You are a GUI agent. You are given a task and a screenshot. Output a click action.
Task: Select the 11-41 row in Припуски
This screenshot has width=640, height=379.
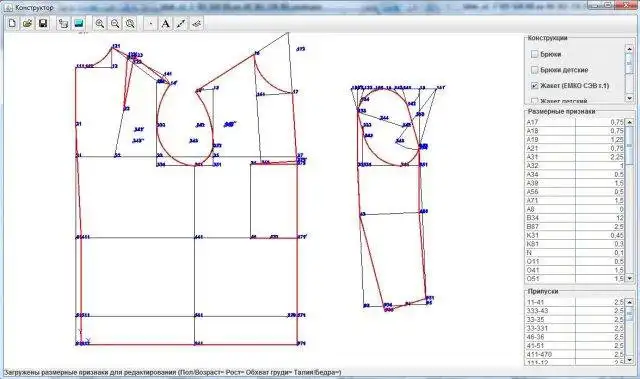575,302
